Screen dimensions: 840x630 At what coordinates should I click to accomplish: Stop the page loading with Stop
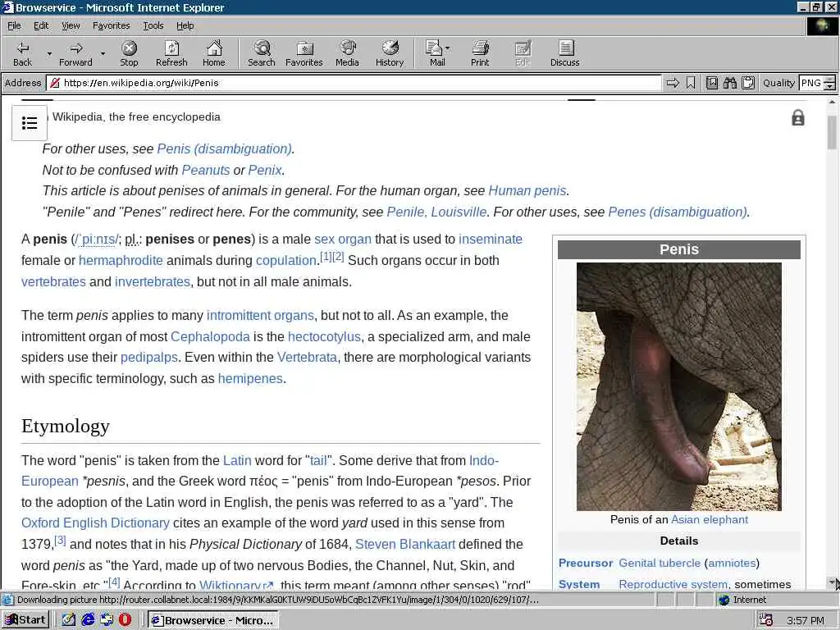coord(129,53)
